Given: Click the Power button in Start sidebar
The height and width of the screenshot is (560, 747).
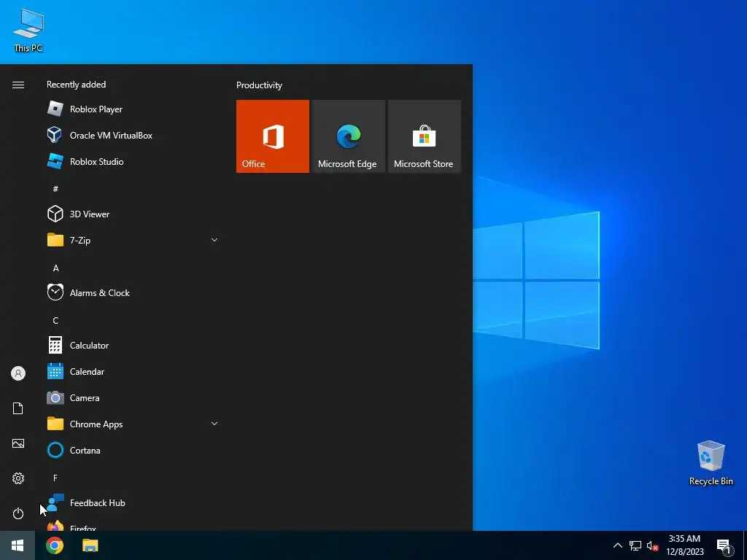Looking at the screenshot, I should (18, 513).
